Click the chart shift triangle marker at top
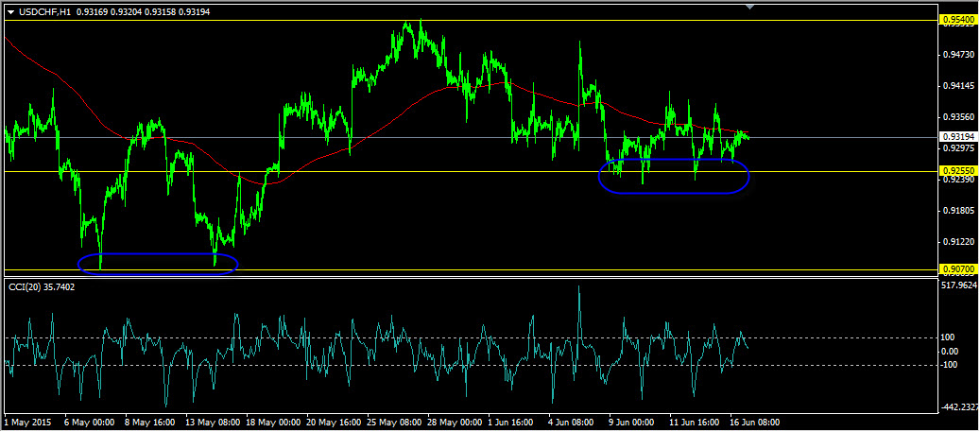 click(750, 7)
